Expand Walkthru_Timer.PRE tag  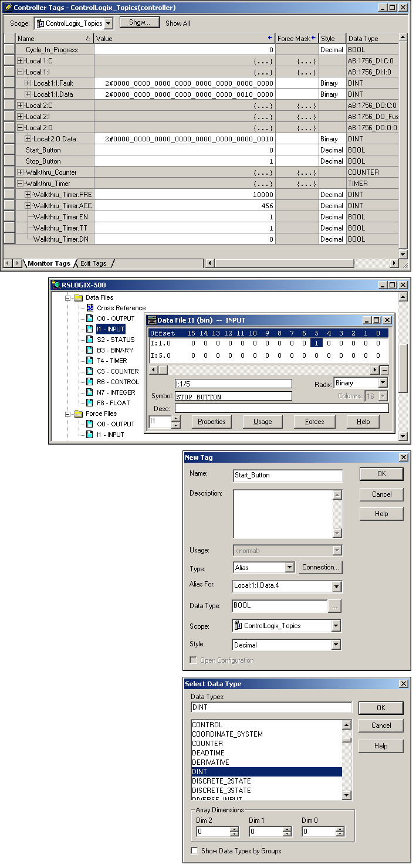(28, 195)
